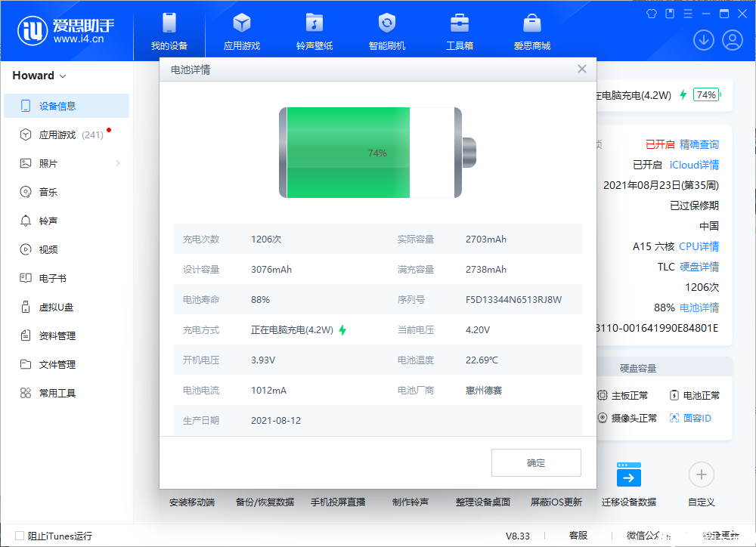Click the title bar menu list icon

point(687,14)
